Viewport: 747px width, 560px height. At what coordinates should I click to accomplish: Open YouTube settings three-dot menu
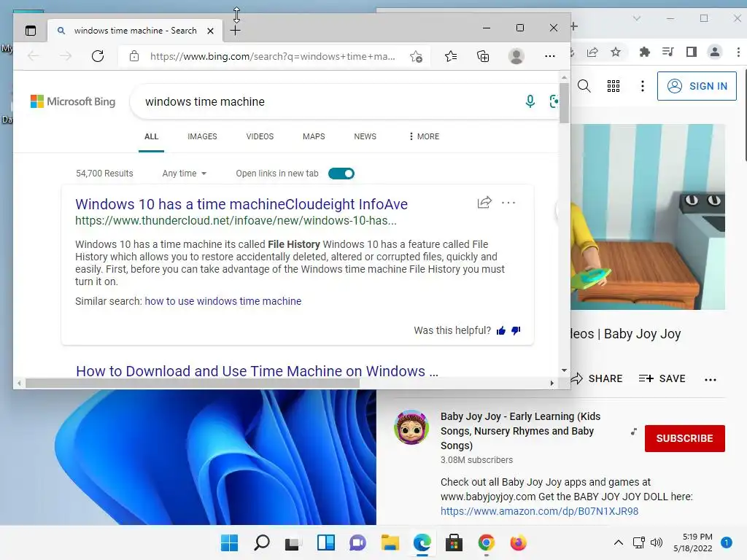(x=643, y=86)
